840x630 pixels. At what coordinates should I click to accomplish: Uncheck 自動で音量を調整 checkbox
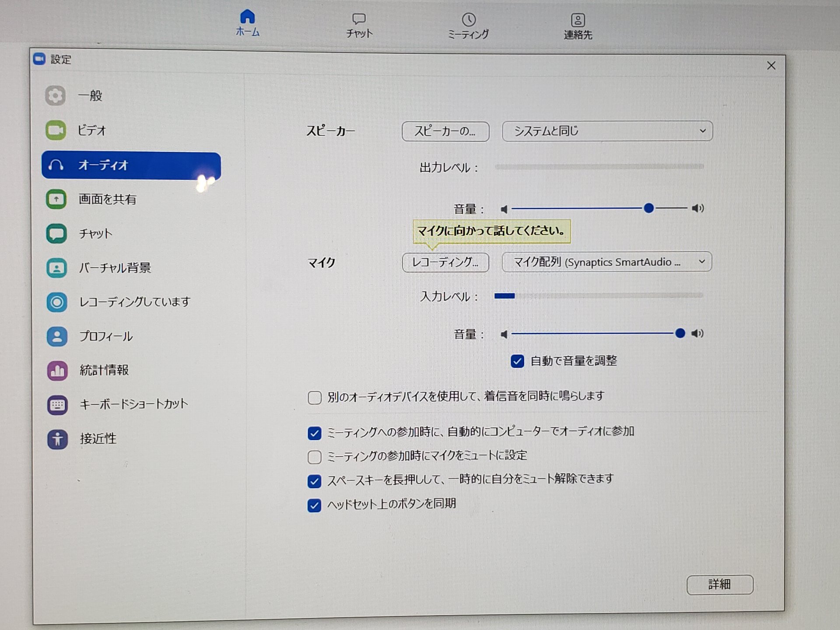(517, 361)
